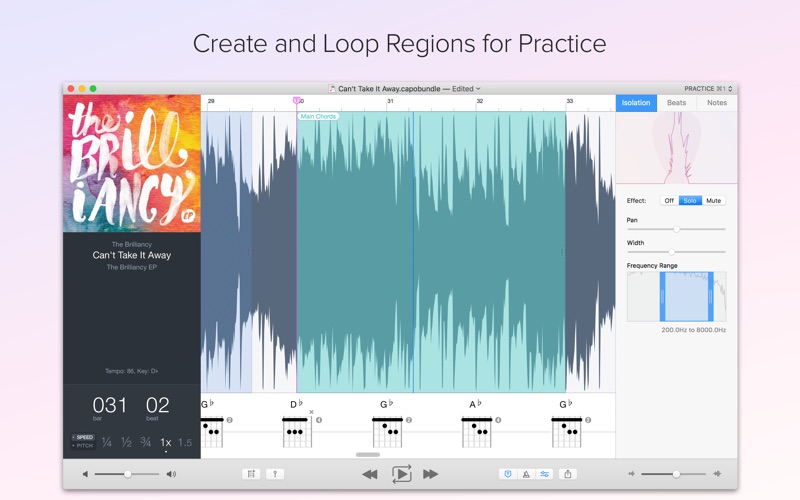Toggle the metronome icon in toolbar
Screen dimensions: 800x500
526,474
